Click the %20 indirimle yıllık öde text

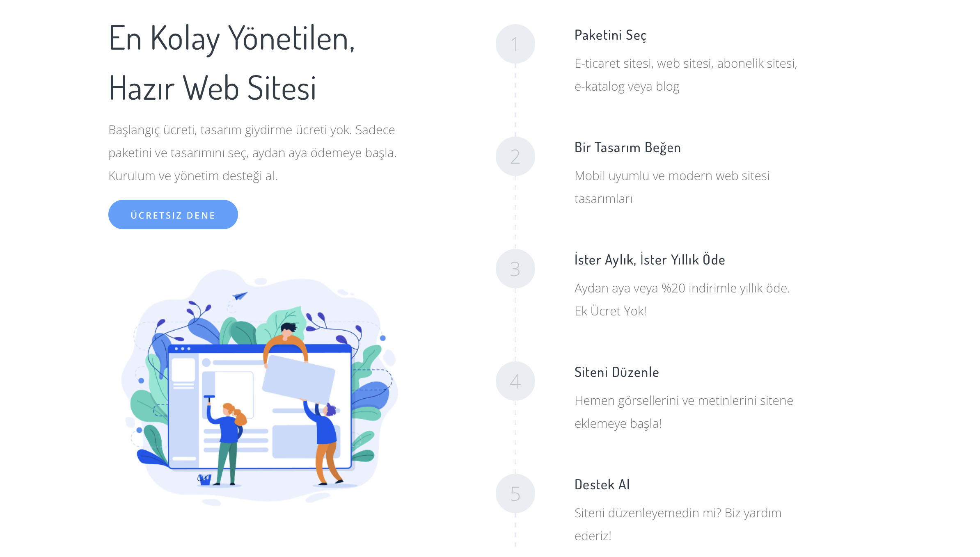726,288
